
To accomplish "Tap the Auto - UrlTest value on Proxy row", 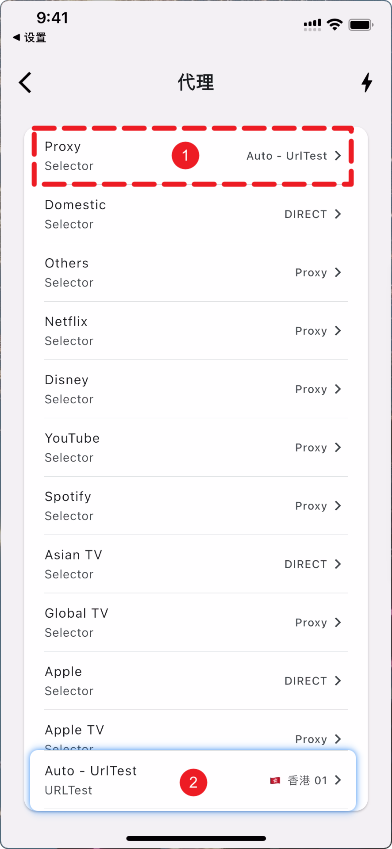I will click(x=287, y=156).
